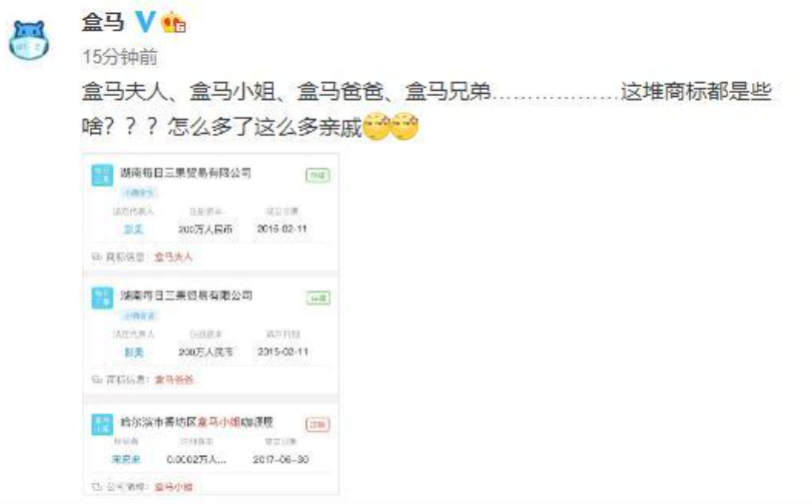Click the green status badge on first card
812x504 pixels.
318,176
